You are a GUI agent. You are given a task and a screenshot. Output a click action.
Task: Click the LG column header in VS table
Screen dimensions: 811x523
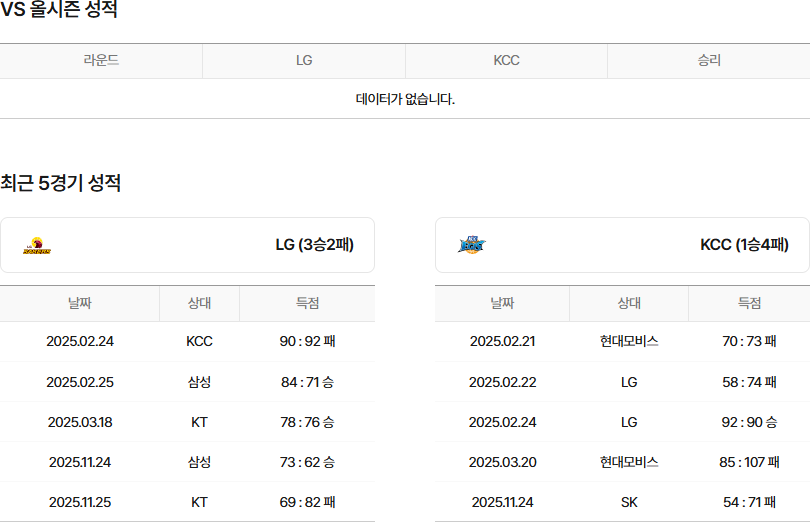304,60
